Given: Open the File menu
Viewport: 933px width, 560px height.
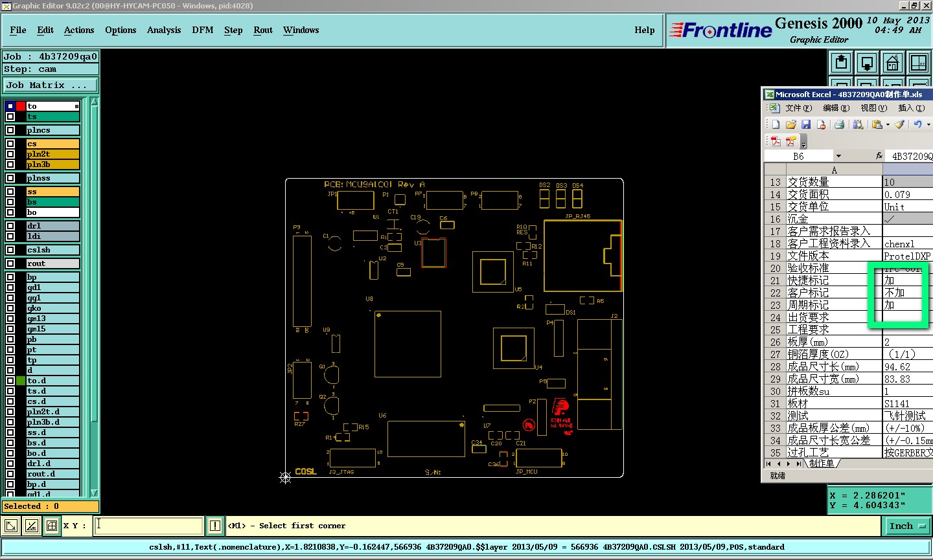Looking at the screenshot, I should pyautogui.click(x=18, y=30).
